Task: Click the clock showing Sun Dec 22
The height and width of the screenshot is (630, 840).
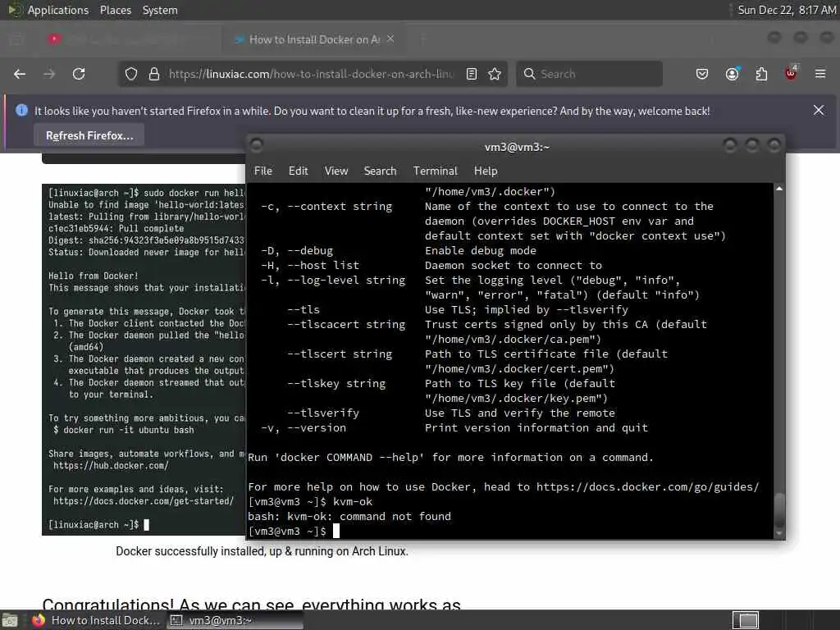Action: 787,10
